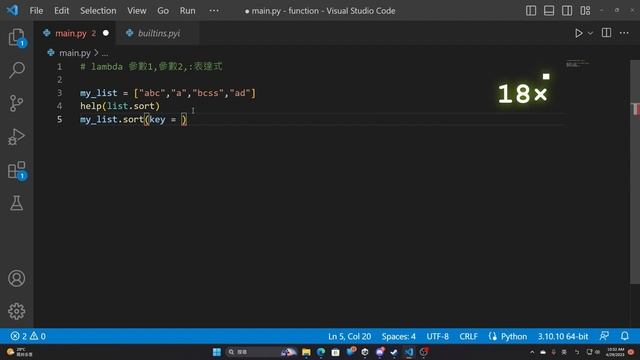Toggle the bottom panel layout
The height and width of the screenshot is (360, 640).
point(549,11)
